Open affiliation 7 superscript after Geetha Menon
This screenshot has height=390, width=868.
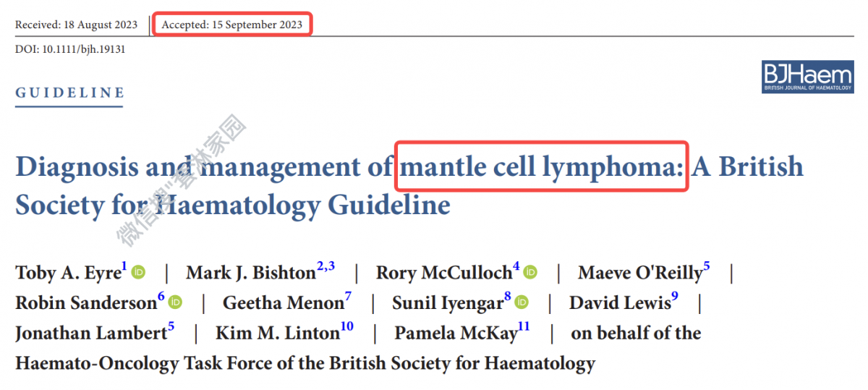click(348, 297)
